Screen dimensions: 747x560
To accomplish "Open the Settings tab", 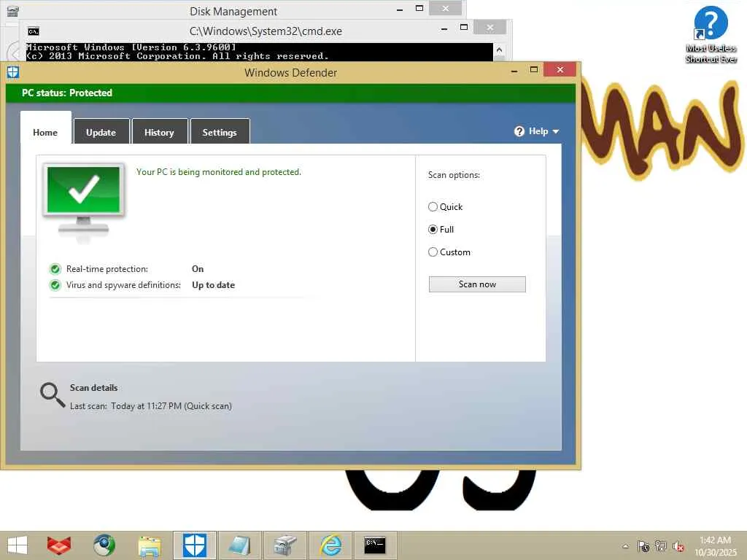I will coord(219,132).
